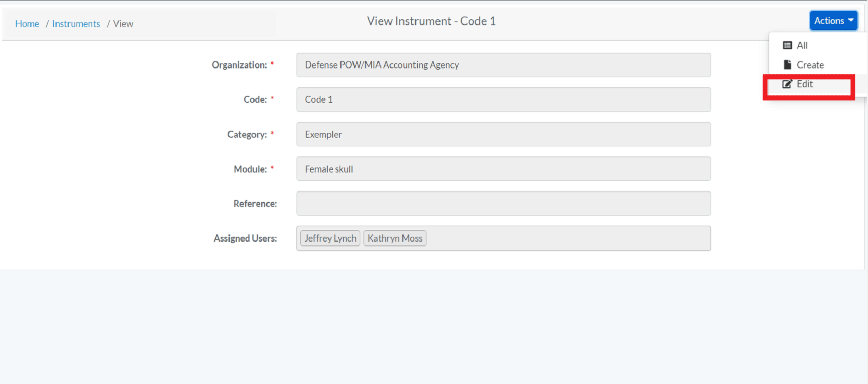Click the Category field showing Exempler
This screenshot has height=384, width=868.
[504, 134]
